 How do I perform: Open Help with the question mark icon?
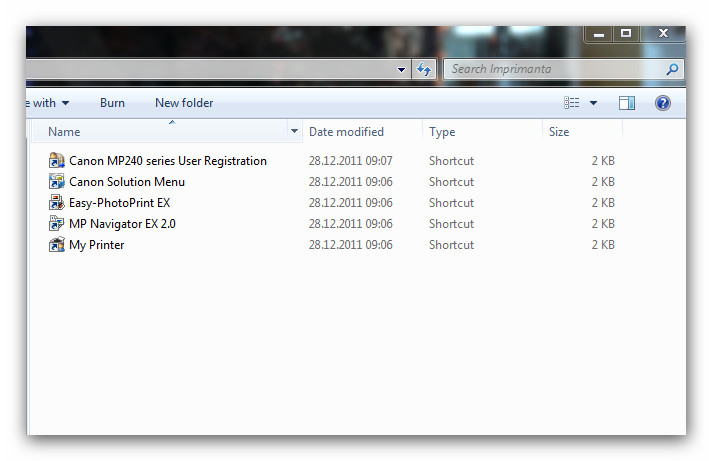663,103
